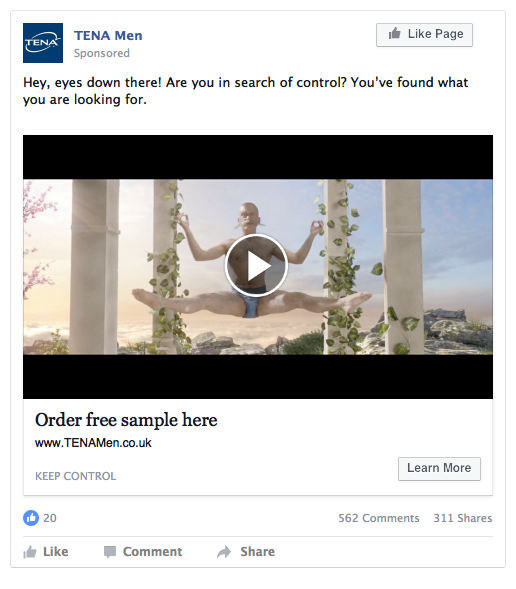Image resolution: width=516 pixels, height=589 pixels.
Task: Click the Share action text
Action: [x=258, y=552]
